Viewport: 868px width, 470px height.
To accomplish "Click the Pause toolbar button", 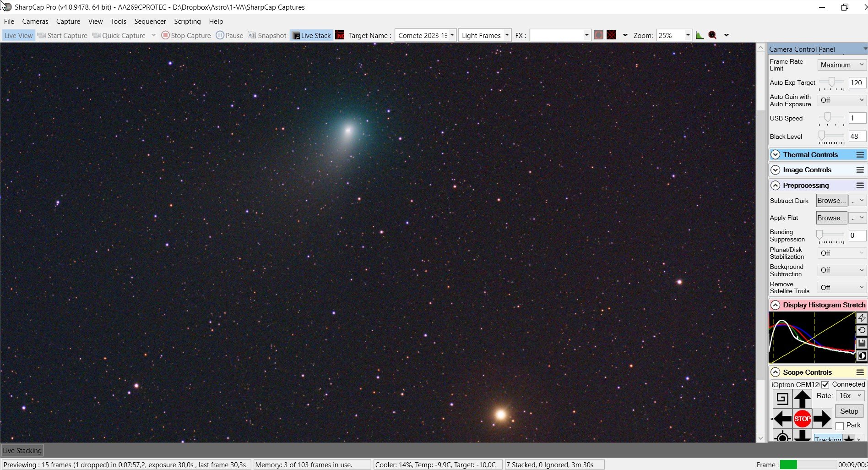I will (229, 35).
